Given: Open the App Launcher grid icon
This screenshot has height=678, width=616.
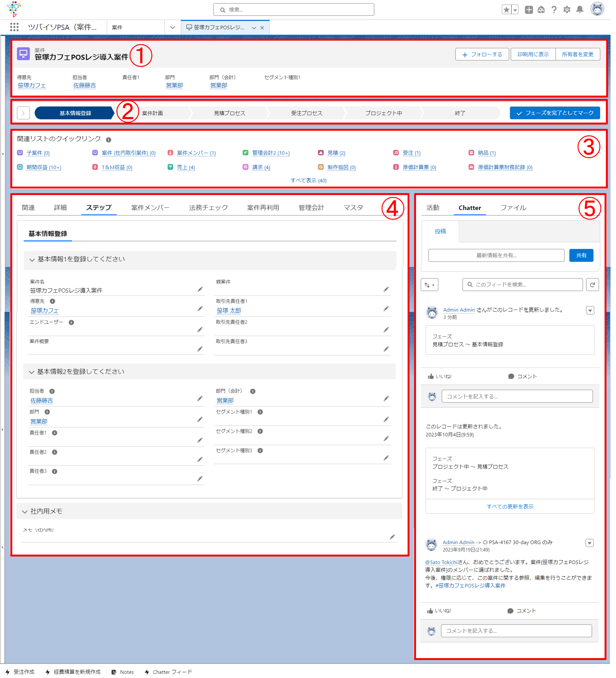Looking at the screenshot, I should (x=14, y=27).
